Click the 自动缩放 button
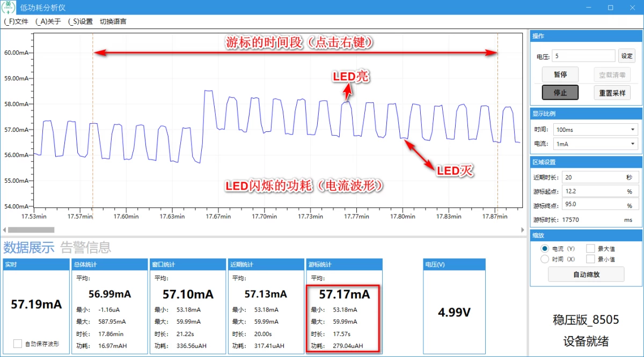The image size is (644, 357). tap(586, 274)
